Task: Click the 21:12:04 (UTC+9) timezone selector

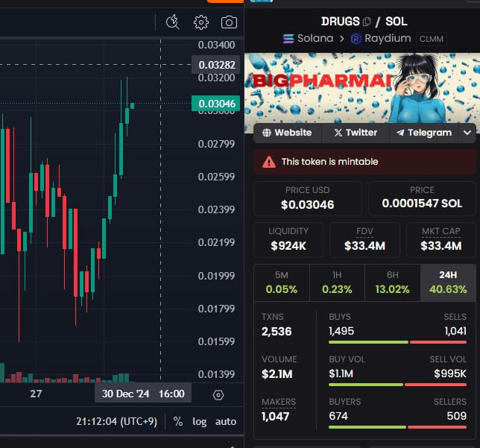Action: [x=116, y=422]
